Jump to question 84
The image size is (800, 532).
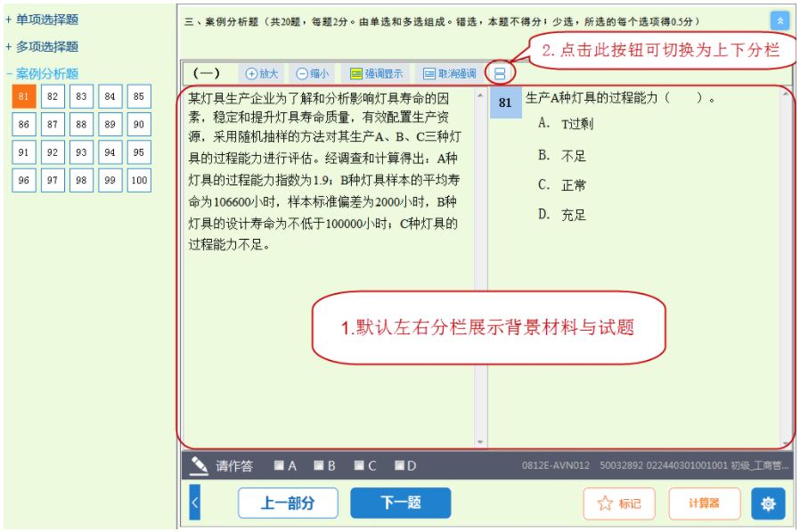click(110, 96)
